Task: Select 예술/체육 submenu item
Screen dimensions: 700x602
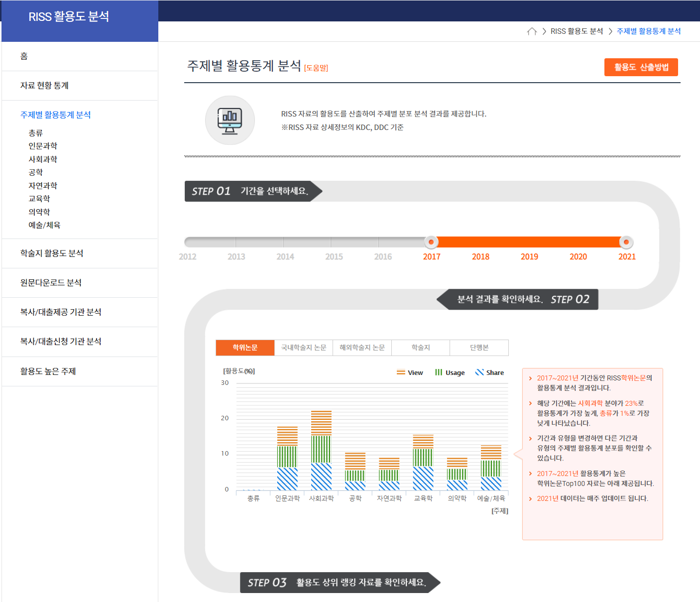Action: [44, 225]
